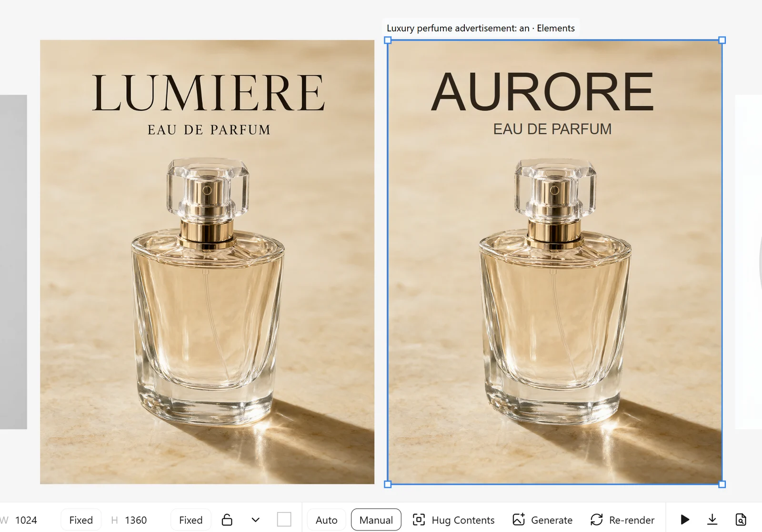
Task: Edit the width value 1024
Action: pos(26,520)
